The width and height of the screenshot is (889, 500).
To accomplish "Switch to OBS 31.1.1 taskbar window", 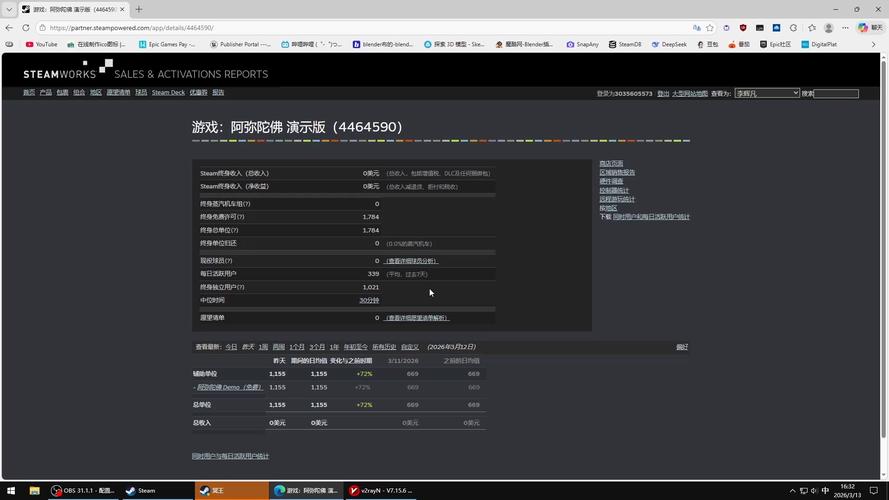I will [83, 491].
